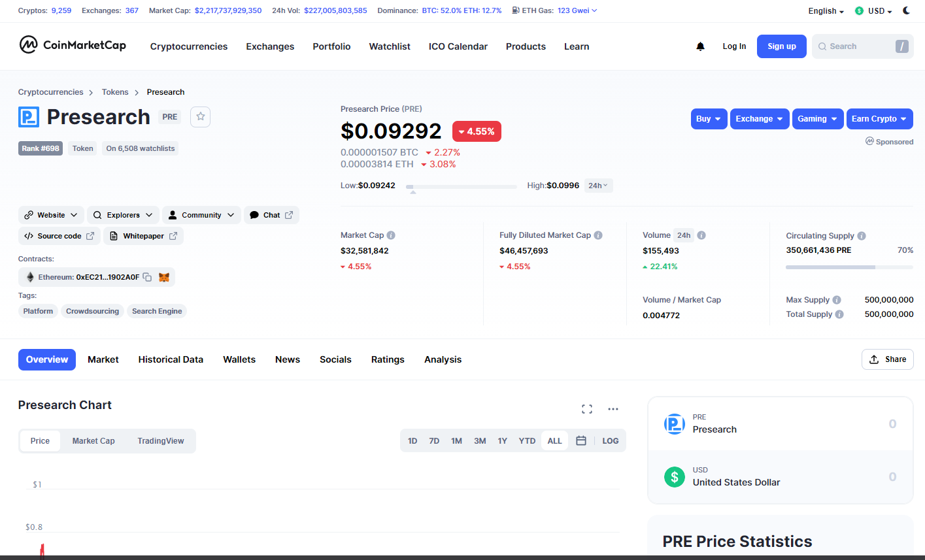Open the Cryptocurrencies nav menu

coord(189,46)
